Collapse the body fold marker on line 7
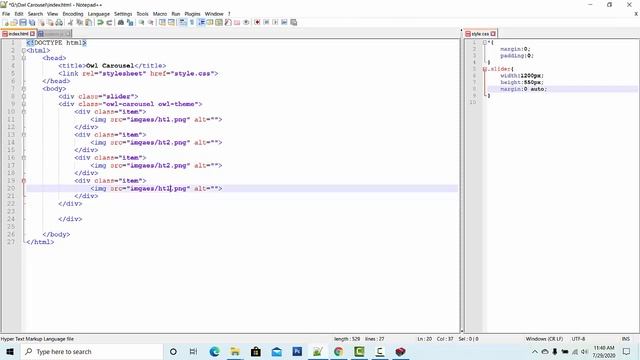 pos(24,89)
